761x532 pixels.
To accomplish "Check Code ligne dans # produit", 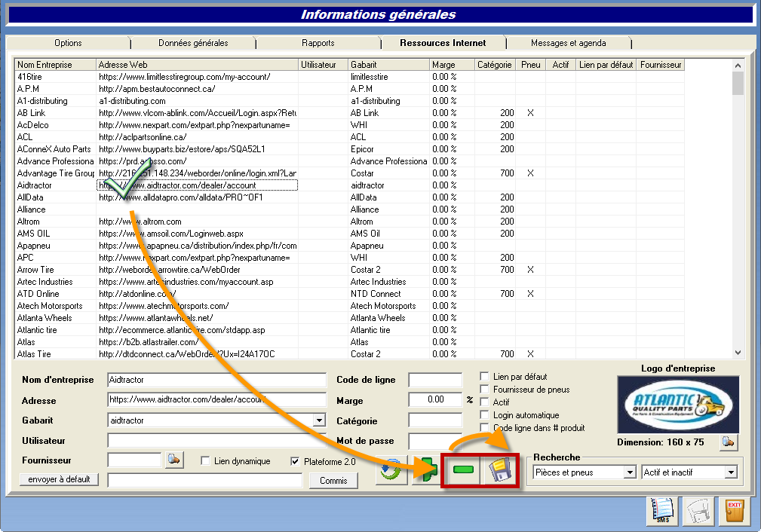I will [x=484, y=427].
